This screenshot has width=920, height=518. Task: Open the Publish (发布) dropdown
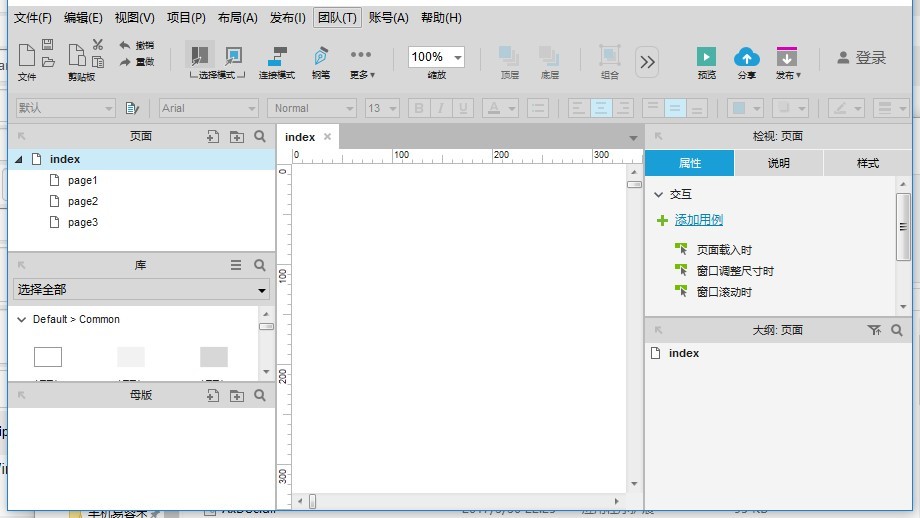pos(787,62)
